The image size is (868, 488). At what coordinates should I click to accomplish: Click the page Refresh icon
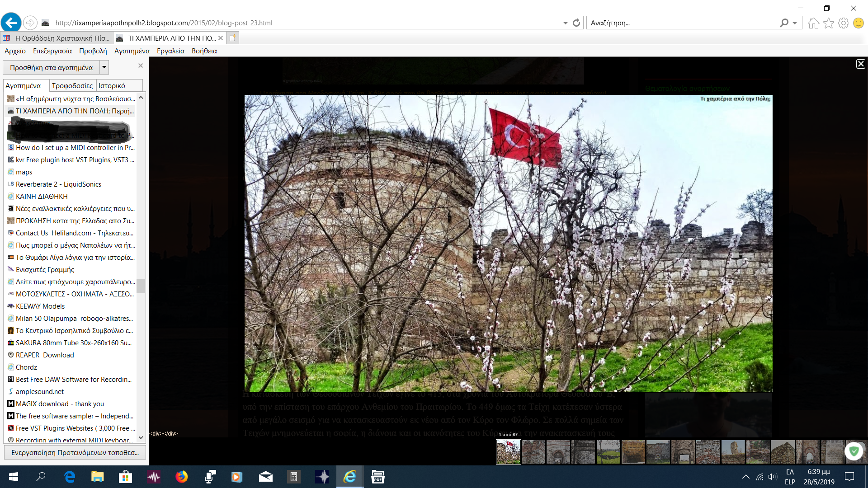click(576, 23)
